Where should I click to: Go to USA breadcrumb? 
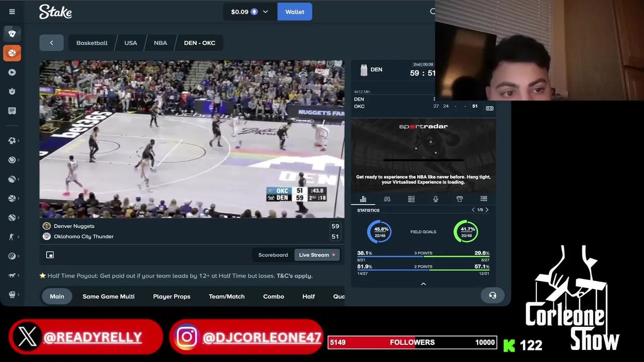131,43
